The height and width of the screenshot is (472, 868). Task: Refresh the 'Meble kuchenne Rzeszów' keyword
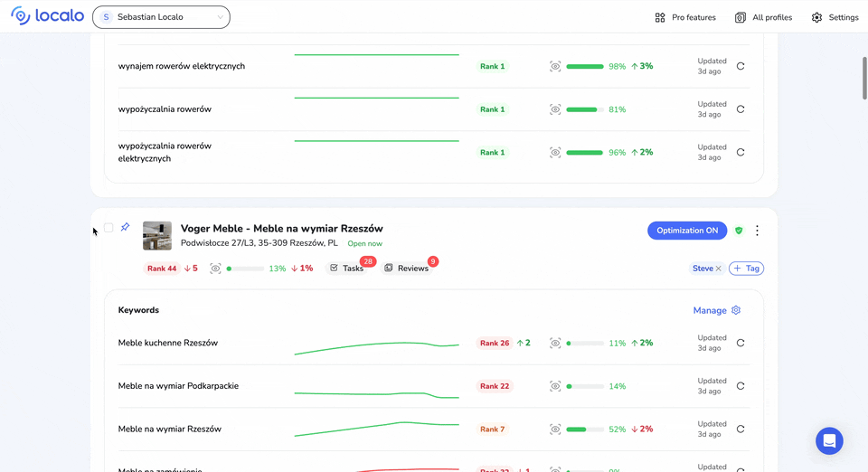point(741,343)
